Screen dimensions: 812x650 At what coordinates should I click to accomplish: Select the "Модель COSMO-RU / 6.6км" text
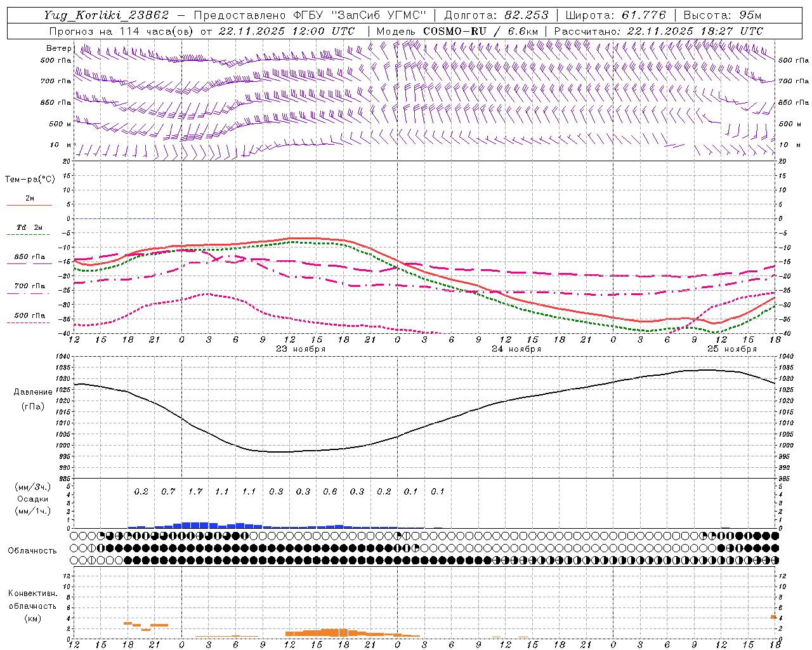(x=457, y=31)
